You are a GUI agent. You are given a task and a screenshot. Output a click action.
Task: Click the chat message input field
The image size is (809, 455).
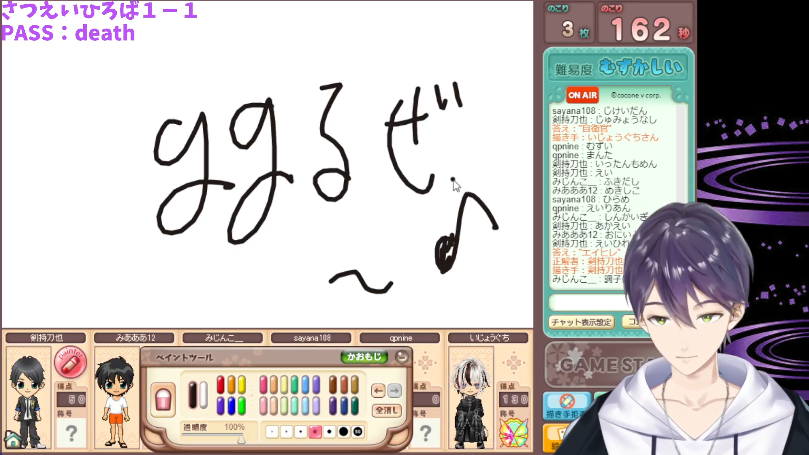click(588, 302)
